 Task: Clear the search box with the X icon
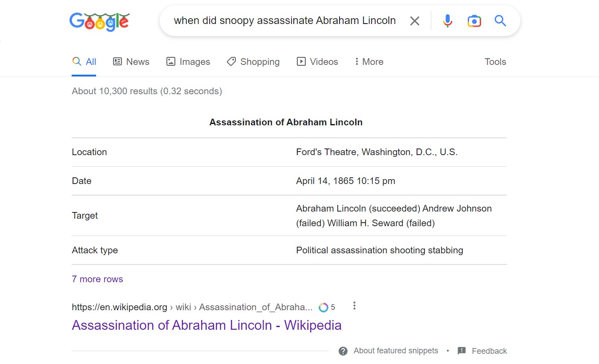pos(414,21)
